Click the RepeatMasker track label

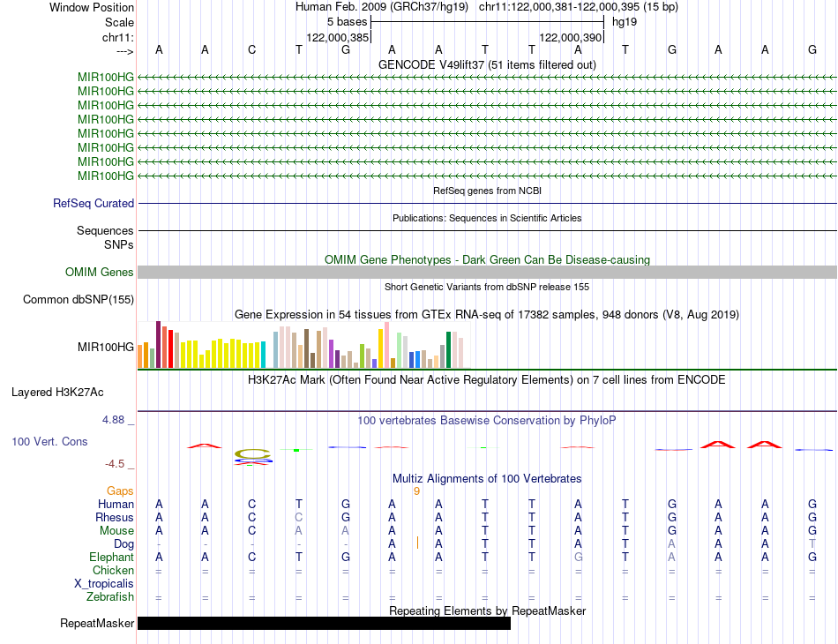coord(97,623)
